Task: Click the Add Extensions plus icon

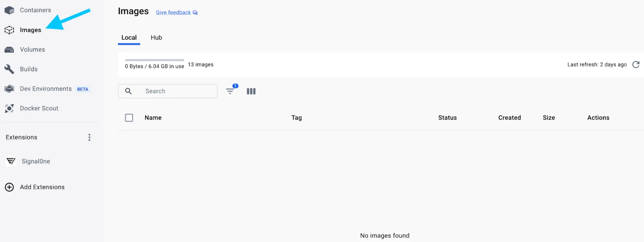Action: point(9,187)
